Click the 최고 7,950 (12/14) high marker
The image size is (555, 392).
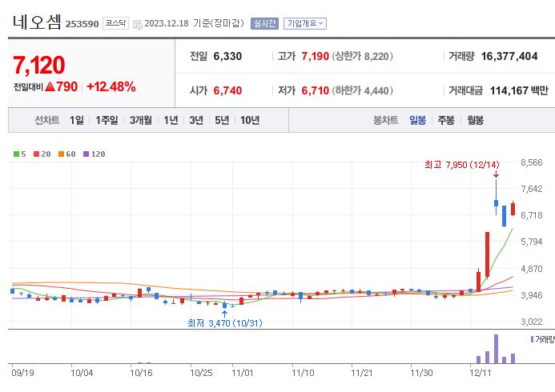[x=461, y=165]
